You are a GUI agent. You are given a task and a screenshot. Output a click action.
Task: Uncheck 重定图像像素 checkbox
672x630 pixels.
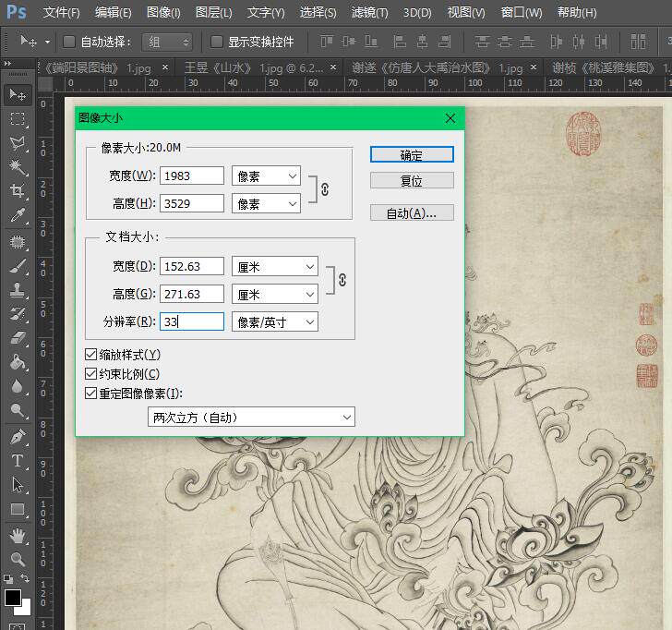90,394
